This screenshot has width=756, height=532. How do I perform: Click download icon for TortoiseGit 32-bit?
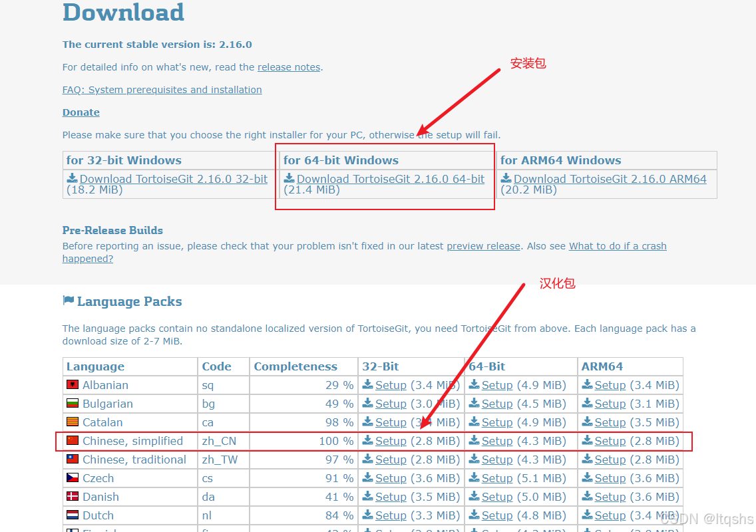tap(73, 178)
